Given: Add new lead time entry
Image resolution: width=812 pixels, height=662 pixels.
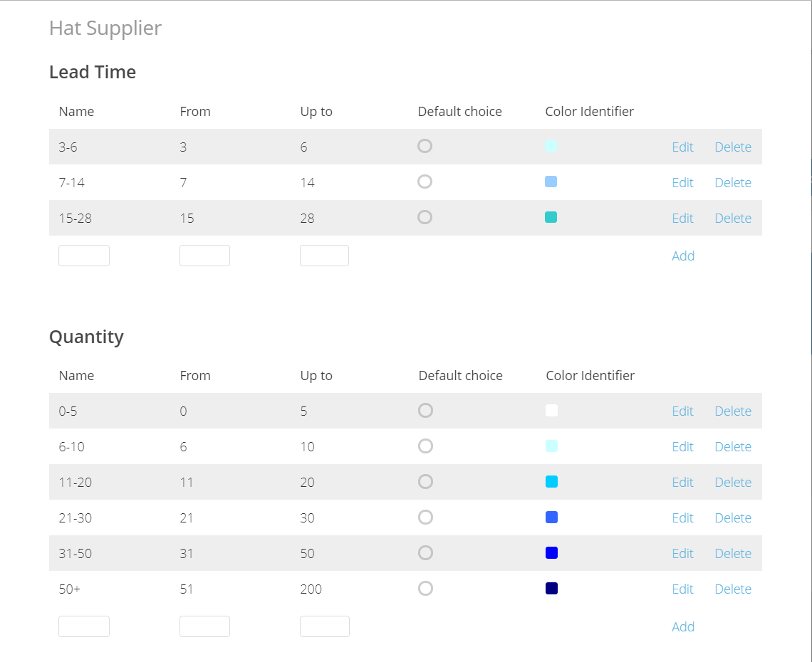Looking at the screenshot, I should click(682, 256).
